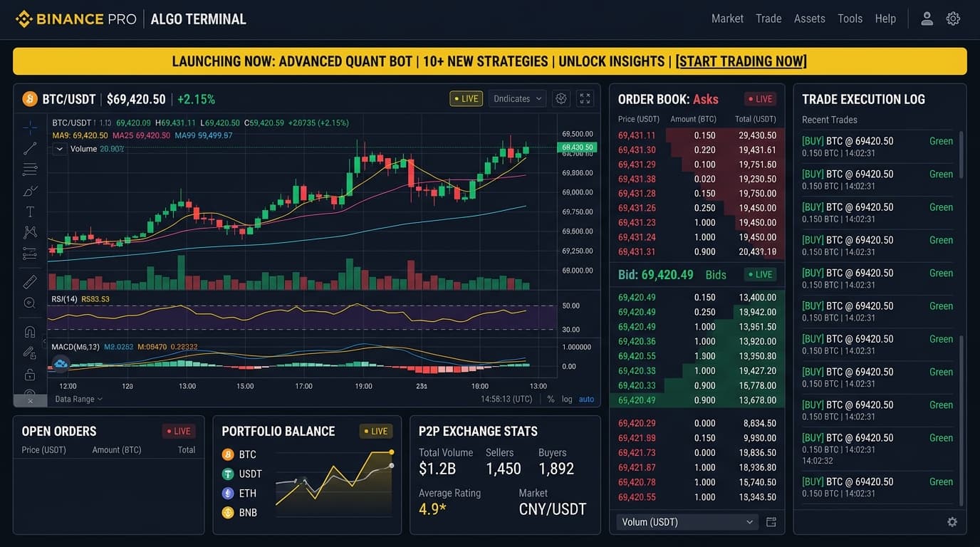Viewport: 980px width, 547px height.
Task: Expand the chart to fullscreen
Action: click(585, 98)
